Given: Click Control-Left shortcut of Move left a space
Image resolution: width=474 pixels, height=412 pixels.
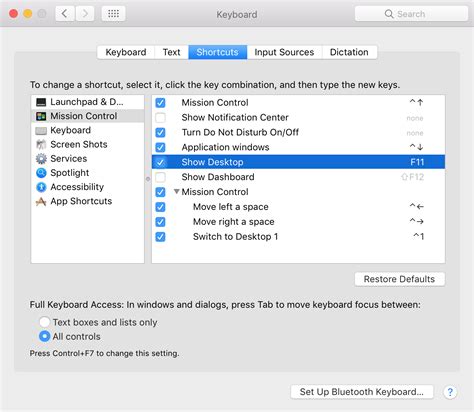Looking at the screenshot, I should (x=417, y=207).
